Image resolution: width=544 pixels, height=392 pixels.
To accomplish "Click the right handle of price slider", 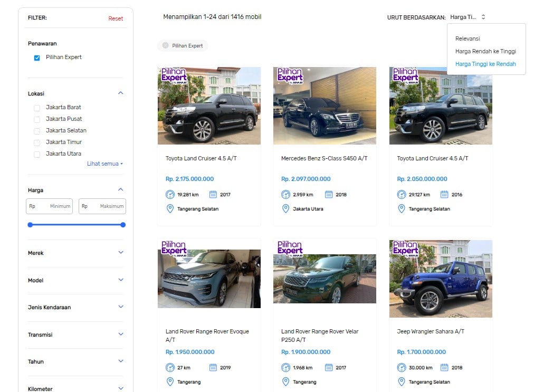I will pyautogui.click(x=123, y=225).
